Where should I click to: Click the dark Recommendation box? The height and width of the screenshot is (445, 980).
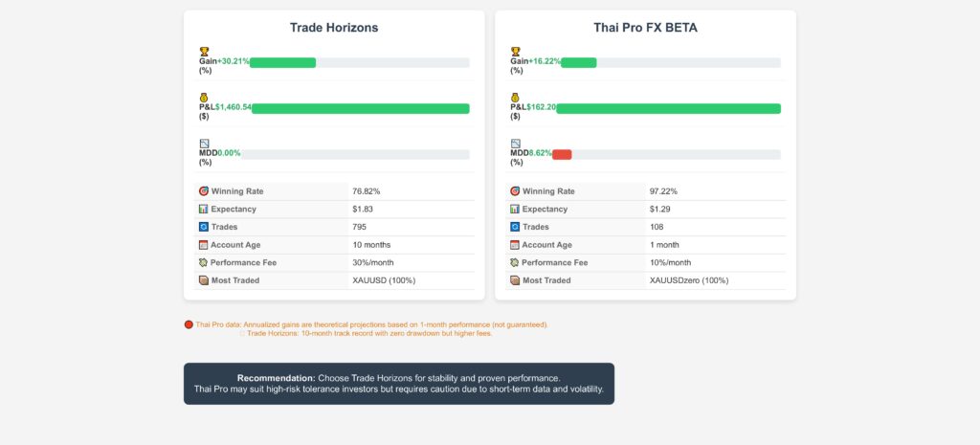pyautogui.click(x=398, y=384)
